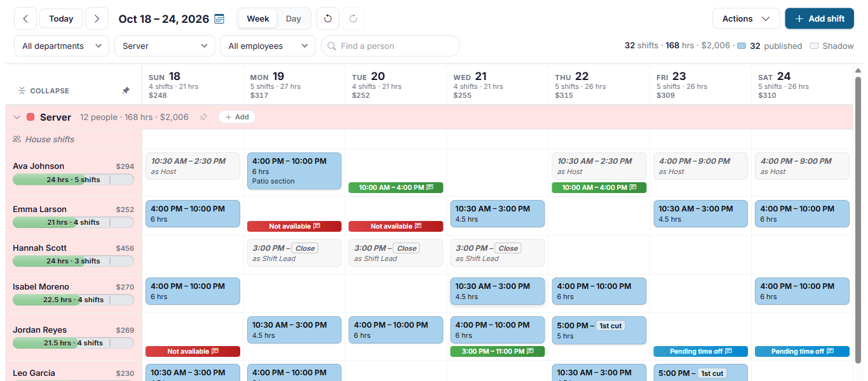Select the SAT 24 column header
The image size is (868, 381).
(802, 85)
